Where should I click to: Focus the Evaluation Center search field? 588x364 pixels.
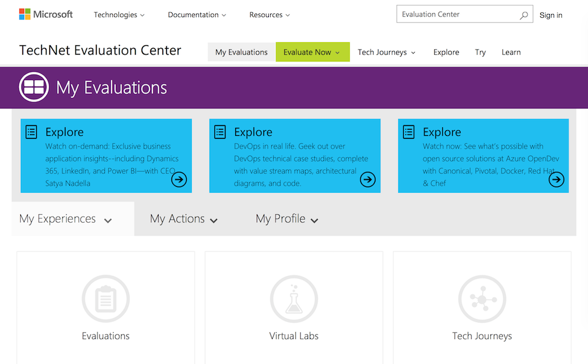click(456, 15)
